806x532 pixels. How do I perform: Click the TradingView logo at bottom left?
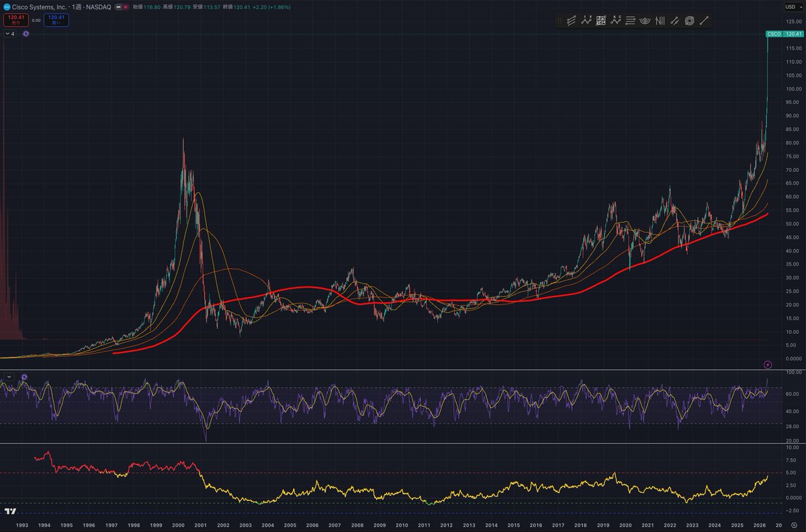click(10, 511)
